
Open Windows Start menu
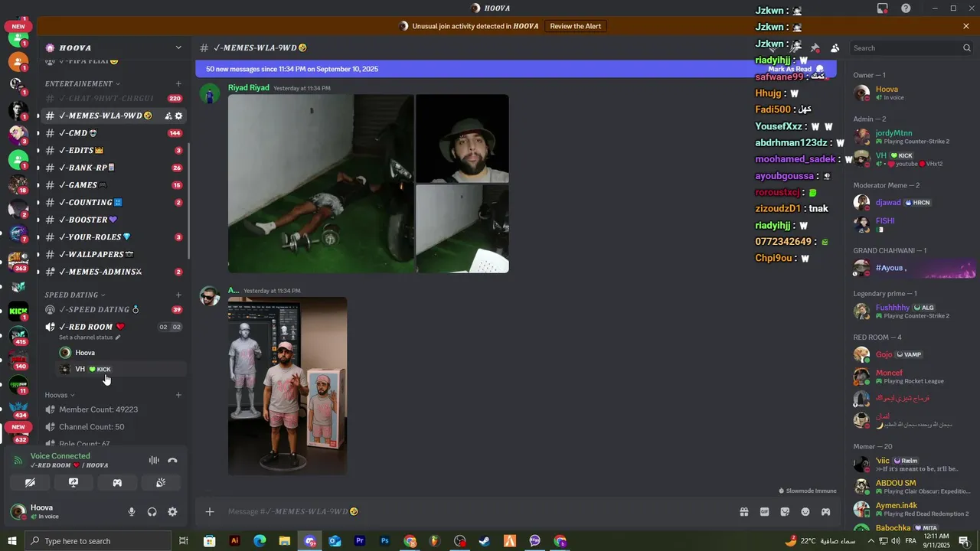pyautogui.click(x=11, y=541)
